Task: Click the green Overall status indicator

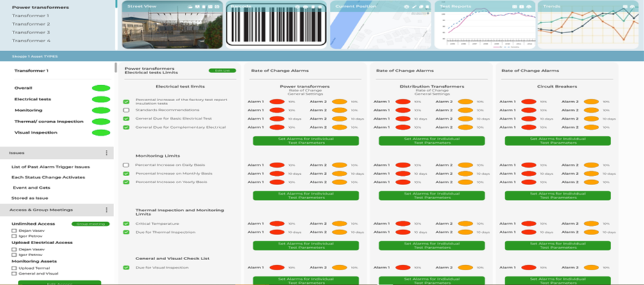Action: (x=101, y=88)
